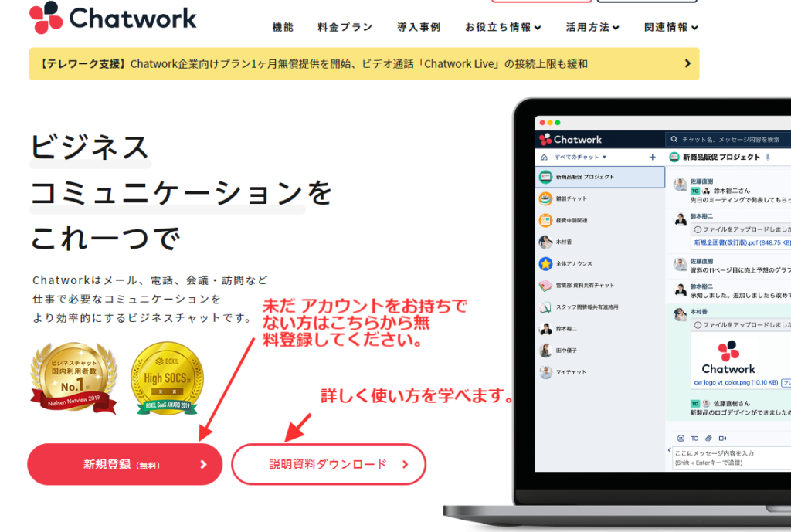The height and width of the screenshot is (532, 791).
Task: Select the 田中優子 avatar in the chat list
Action: [545, 351]
